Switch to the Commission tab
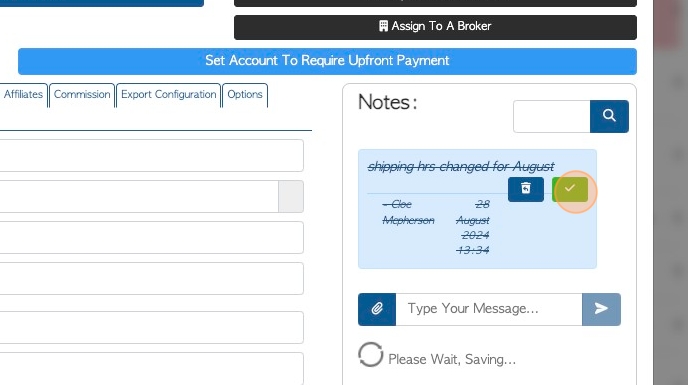 pos(82,95)
